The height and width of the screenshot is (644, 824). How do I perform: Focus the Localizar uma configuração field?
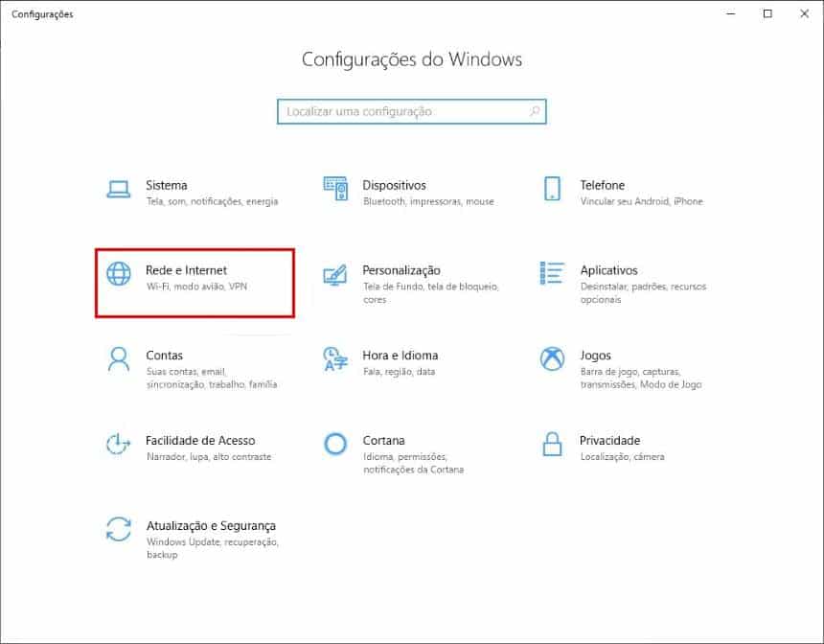tap(412, 111)
